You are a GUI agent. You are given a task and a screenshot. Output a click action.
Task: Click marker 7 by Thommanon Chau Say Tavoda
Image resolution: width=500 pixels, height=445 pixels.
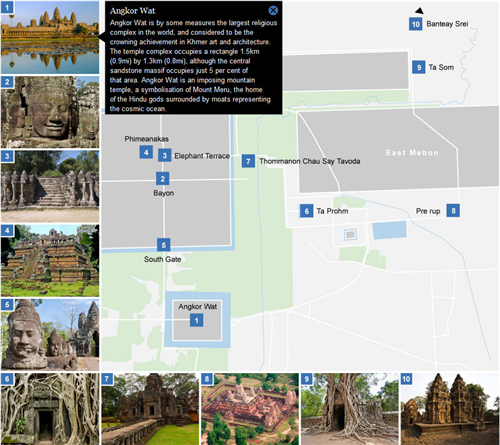248,161
